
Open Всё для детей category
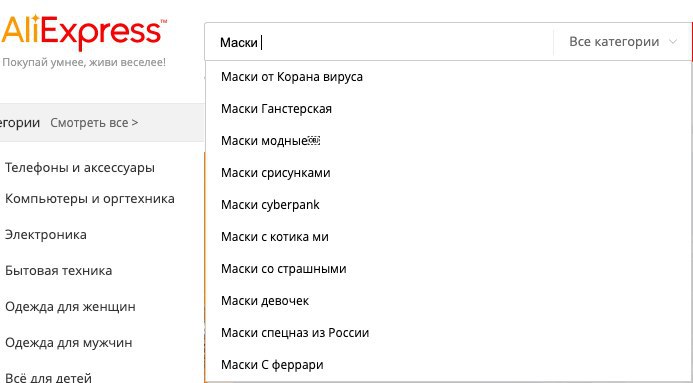click(x=48, y=378)
